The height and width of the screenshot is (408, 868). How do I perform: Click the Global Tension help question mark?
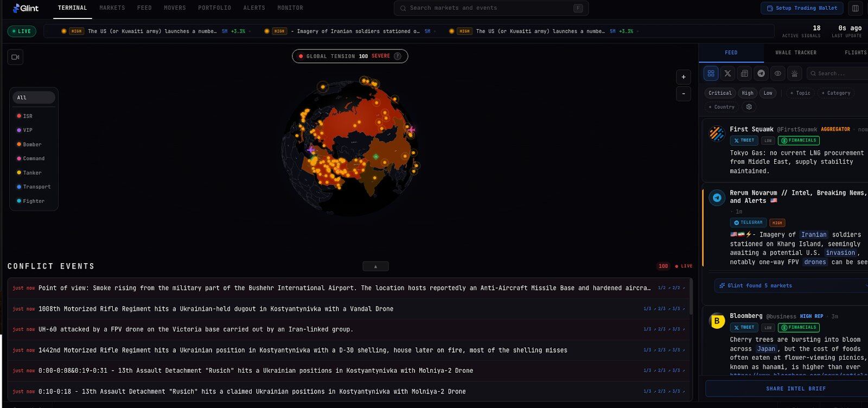coord(398,56)
